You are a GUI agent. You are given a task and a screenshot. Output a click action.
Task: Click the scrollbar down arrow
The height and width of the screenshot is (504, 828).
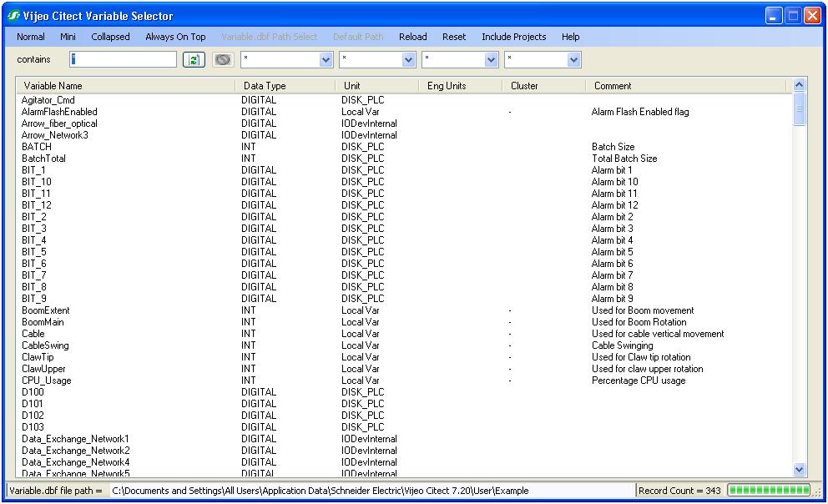(x=799, y=469)
